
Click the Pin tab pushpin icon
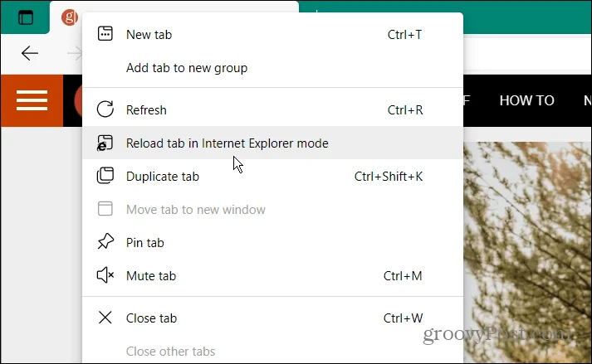click(x=105, y=242)
